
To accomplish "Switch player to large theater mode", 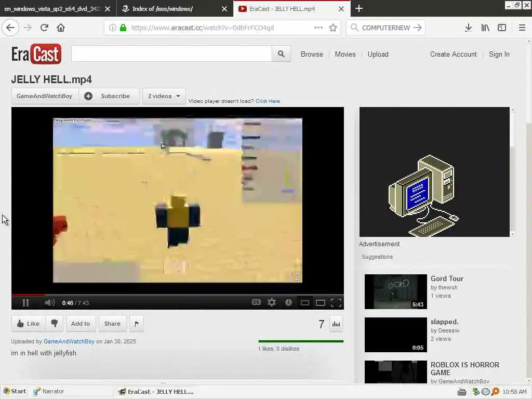I will pyautogui.click(x=320, y=303).
